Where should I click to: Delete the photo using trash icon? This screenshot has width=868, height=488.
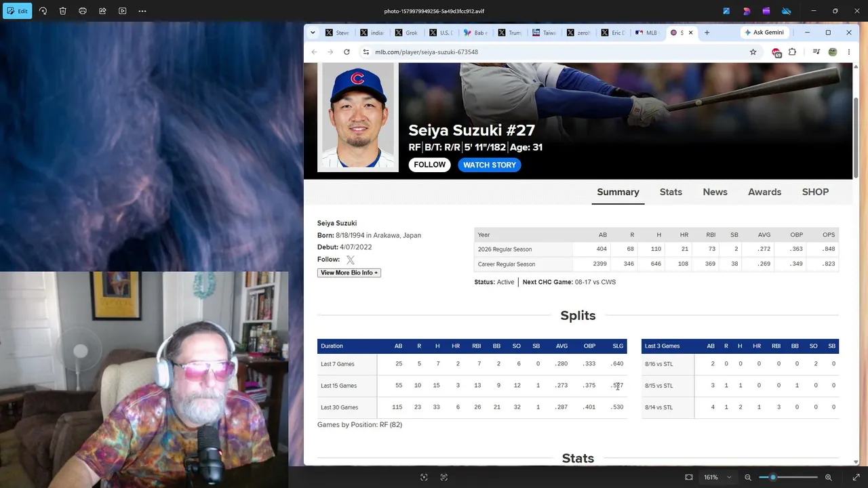click(62, 11)
